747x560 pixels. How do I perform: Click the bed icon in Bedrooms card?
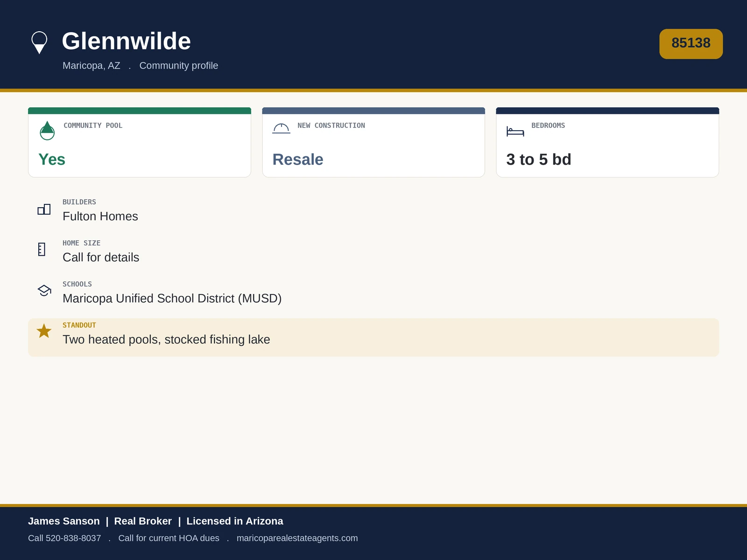pos(515,132)
